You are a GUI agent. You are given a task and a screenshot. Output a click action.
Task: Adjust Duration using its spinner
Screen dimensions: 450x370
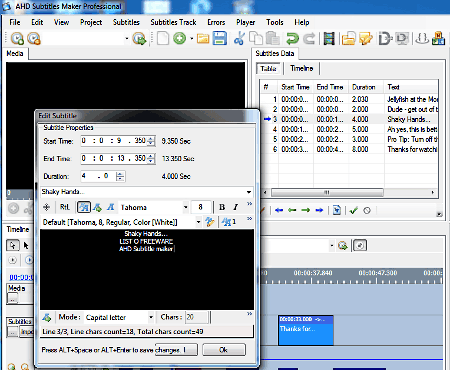(120, 176)
